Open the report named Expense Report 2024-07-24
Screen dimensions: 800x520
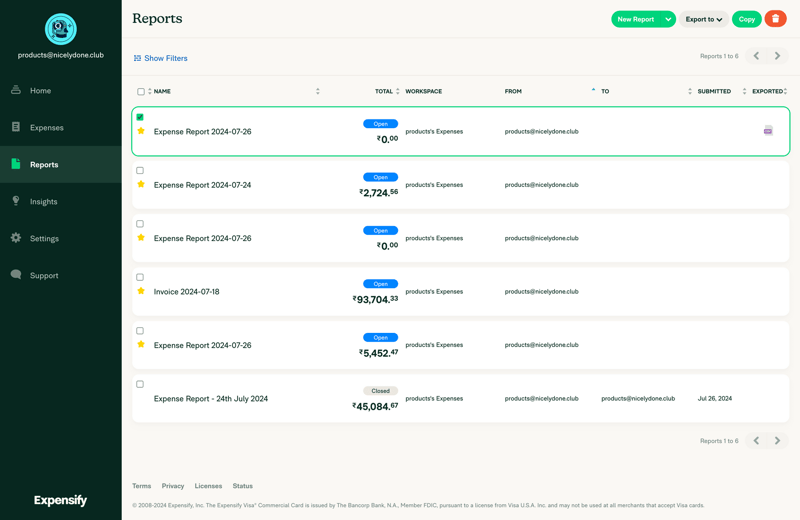(203, 185)
